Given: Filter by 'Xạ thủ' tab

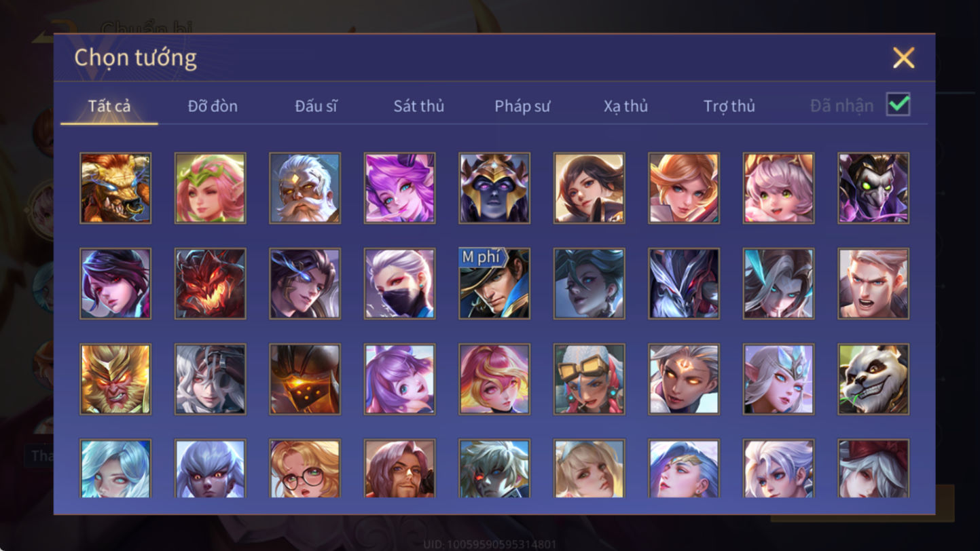Looking at the screenshot, I should click(x=625, y=106).
